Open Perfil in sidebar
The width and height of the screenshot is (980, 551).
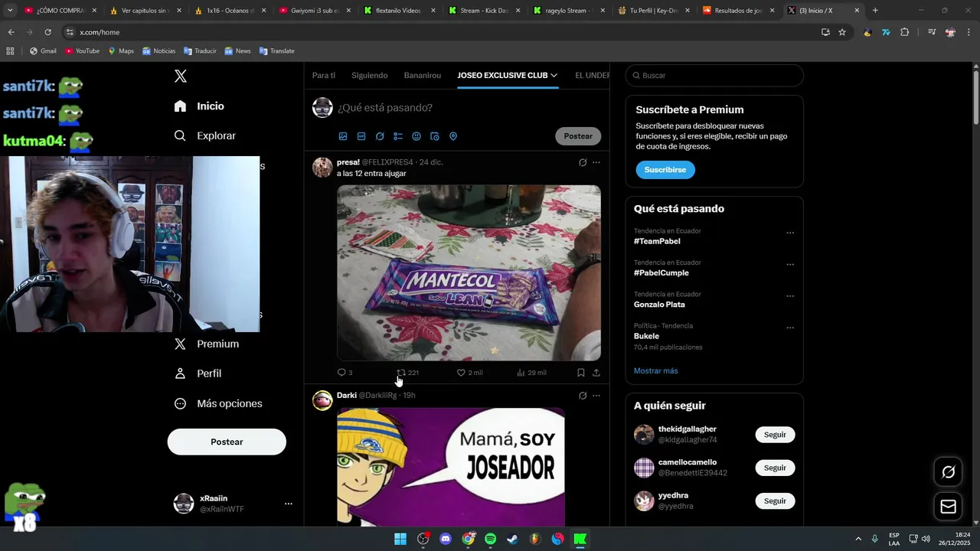click(198, 373)
